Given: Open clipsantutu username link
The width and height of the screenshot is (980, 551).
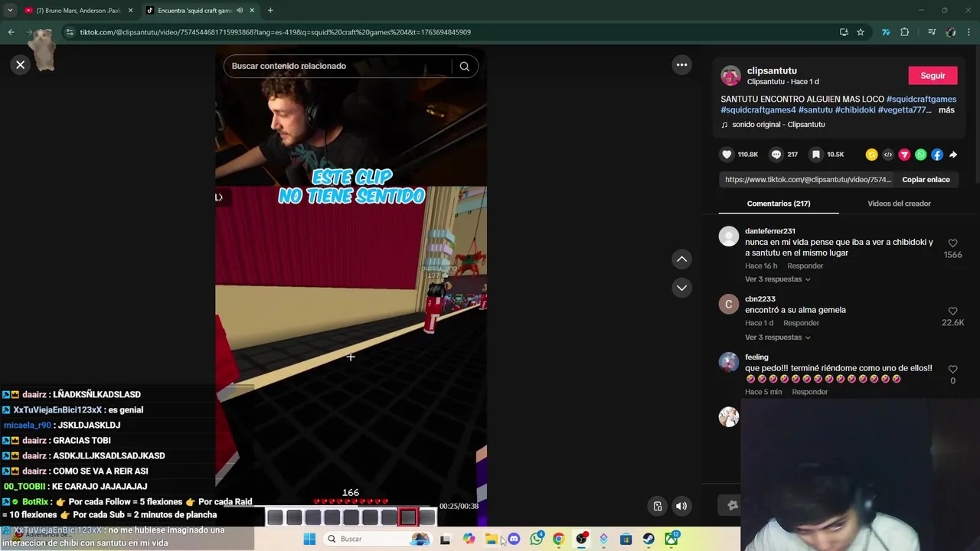Looking at the screenshot, I should 772,70.
